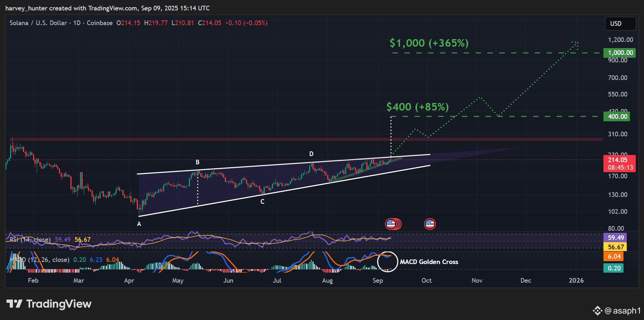This screenshot has height=320, width=644.
Task: Click the Dec label on time axis
Action: pos(526,281)
